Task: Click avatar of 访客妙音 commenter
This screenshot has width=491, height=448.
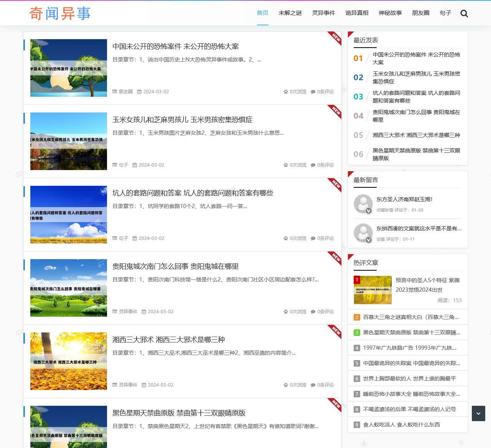Action: click(x=363, y=204)
